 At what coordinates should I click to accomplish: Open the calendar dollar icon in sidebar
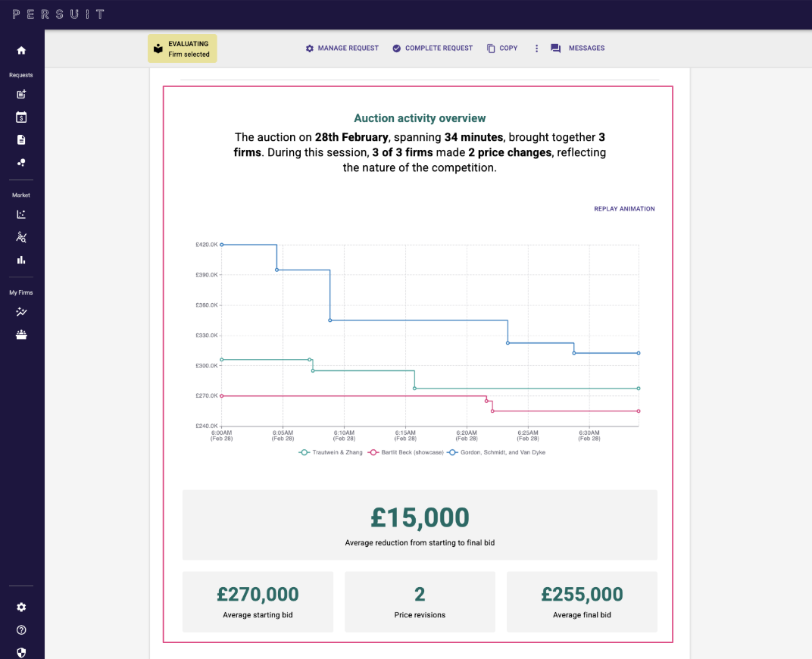(21, 117)
